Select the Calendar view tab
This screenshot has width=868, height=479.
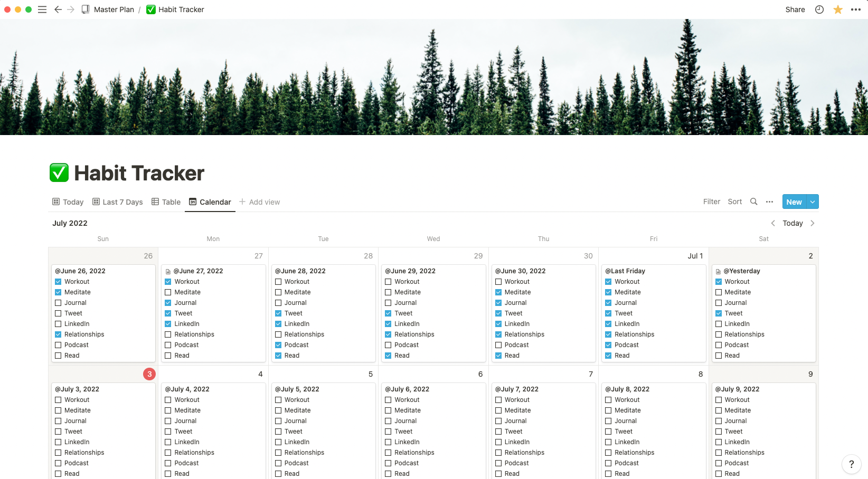(210, 202)
